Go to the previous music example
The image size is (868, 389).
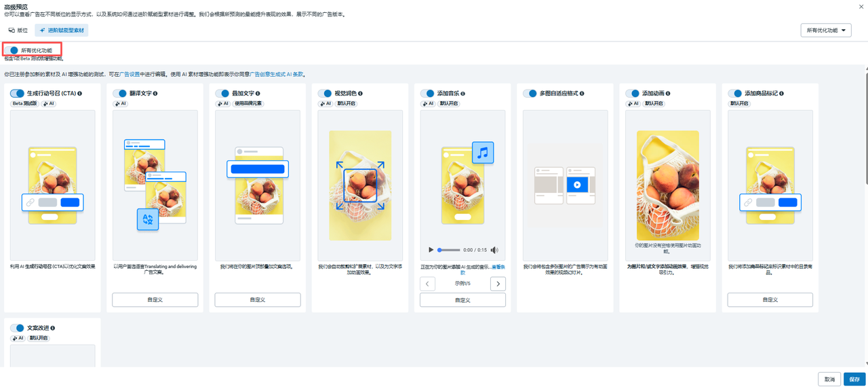tap(427, 284)
